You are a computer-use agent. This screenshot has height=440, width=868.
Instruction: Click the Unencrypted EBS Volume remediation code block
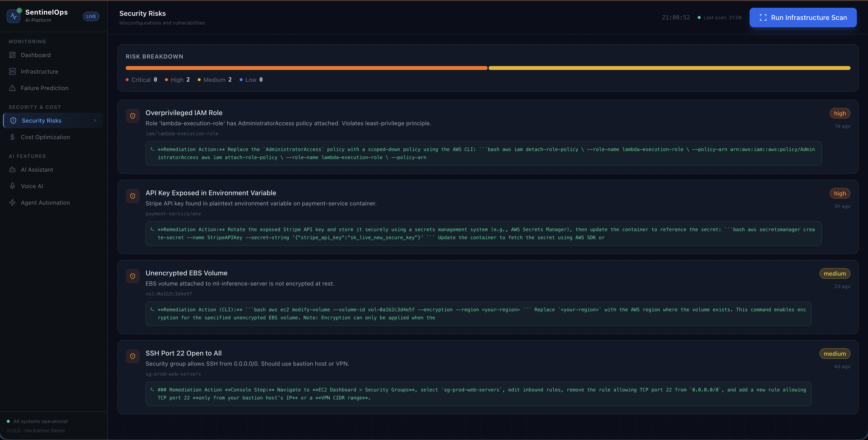point(478,313)
